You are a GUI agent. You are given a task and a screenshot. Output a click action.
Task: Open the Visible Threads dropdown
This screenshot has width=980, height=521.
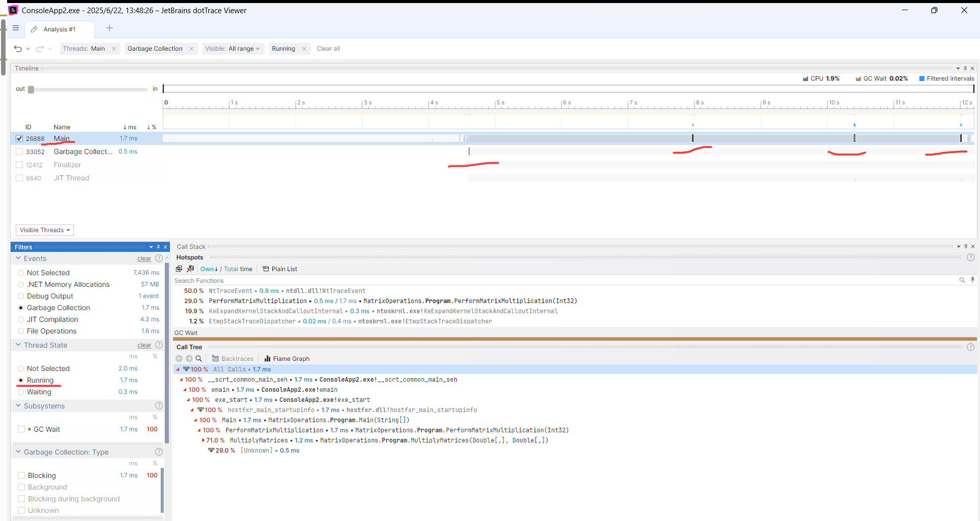[45, 230]
